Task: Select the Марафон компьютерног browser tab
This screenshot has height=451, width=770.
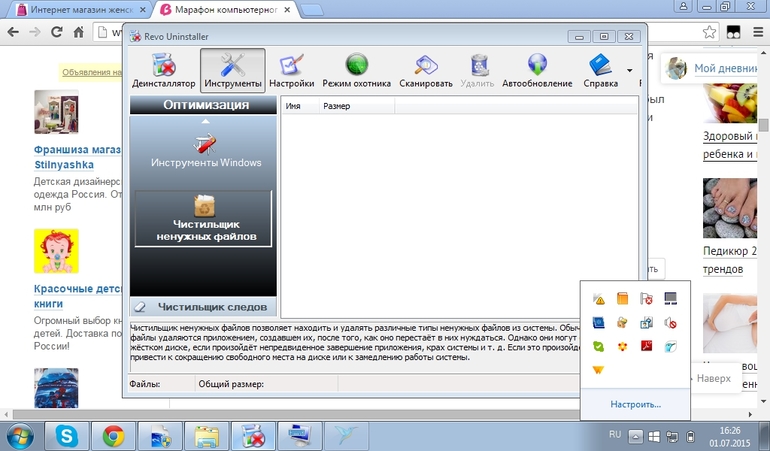Action: [x=225, y=9]
